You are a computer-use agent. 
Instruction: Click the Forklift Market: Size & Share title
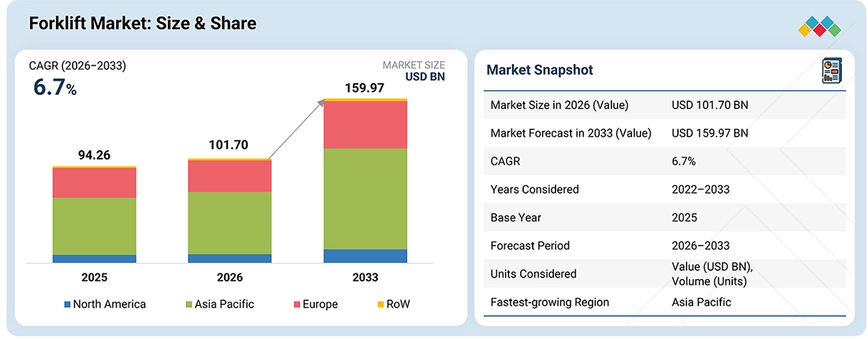pos(141,24)
